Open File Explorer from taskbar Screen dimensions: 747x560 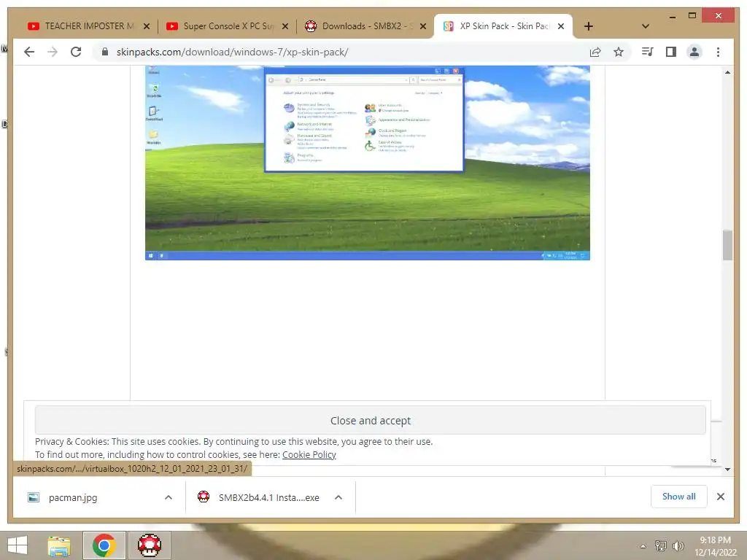click(59, 545)
